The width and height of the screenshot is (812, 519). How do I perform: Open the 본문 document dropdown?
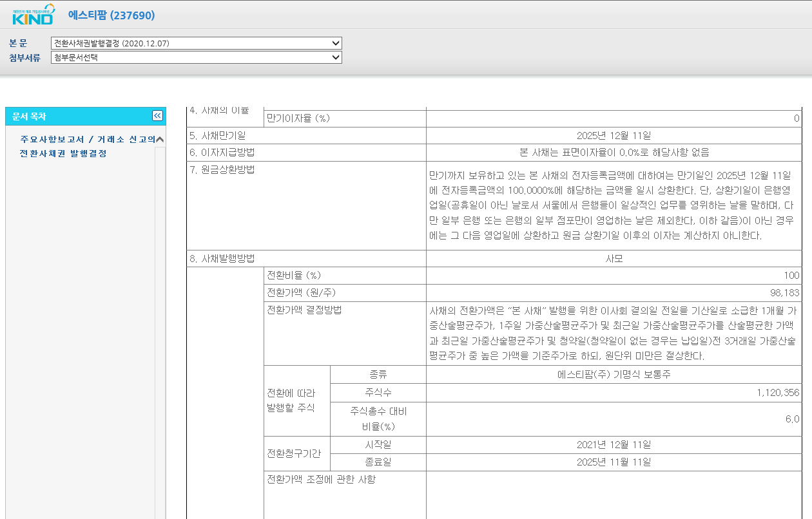[x=197, y=43]
